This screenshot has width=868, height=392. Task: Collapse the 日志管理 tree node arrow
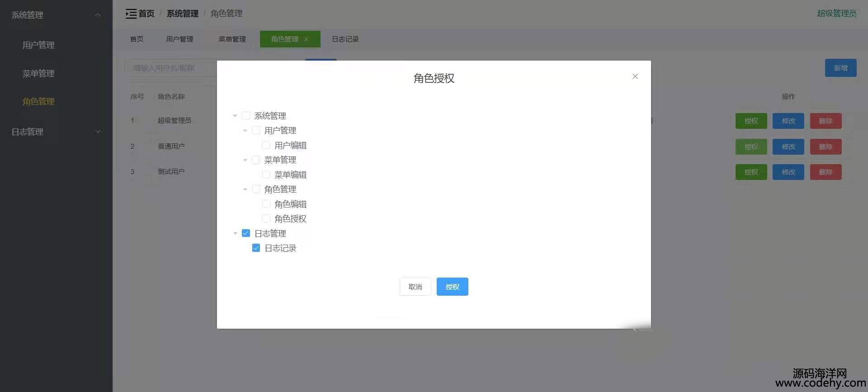click(235, 233)
